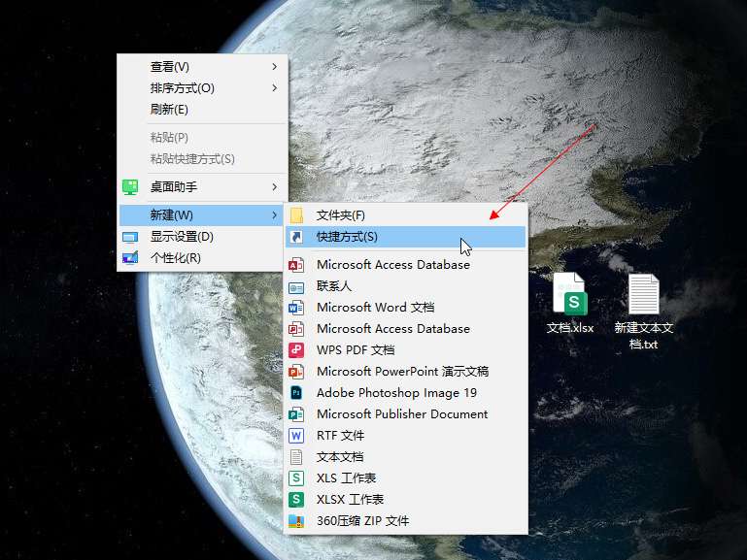The height and width of the screenshot is (560, 747).
Task: Click the blue Word icon for Microsoft Word 文档
Action: [x=297, y=308]
